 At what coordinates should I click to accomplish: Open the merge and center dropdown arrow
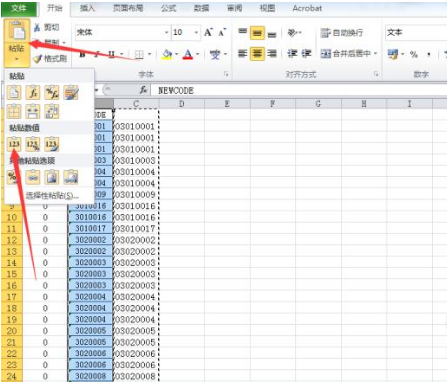(x=375, y=53)
